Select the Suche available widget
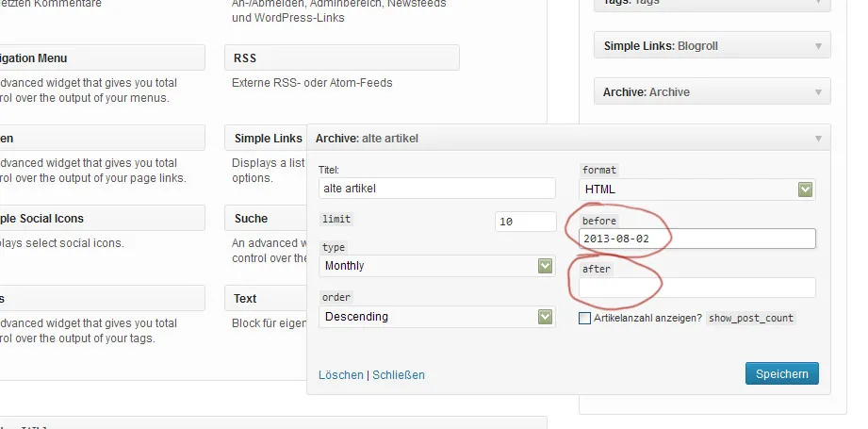Viewport: 868px width, 429px height. click(267, 218)
